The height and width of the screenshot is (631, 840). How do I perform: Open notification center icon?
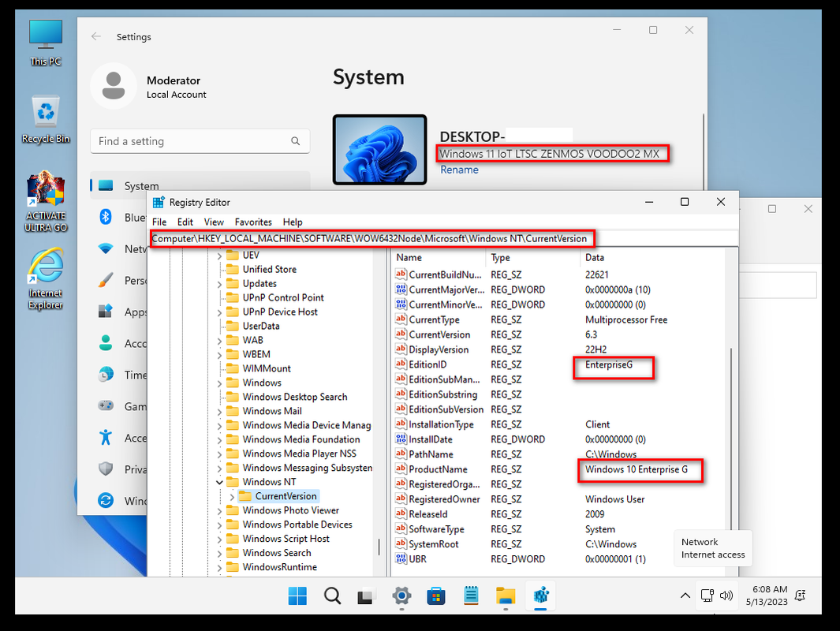pos(801,595)
